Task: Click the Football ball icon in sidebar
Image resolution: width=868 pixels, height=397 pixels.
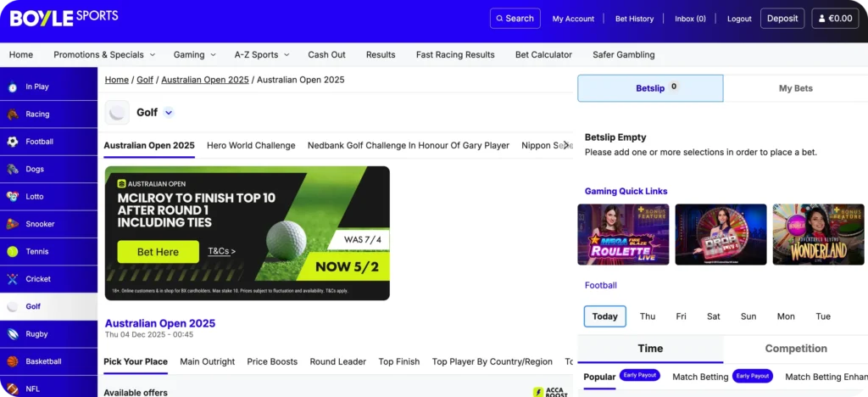Action: tap(12, 142)
